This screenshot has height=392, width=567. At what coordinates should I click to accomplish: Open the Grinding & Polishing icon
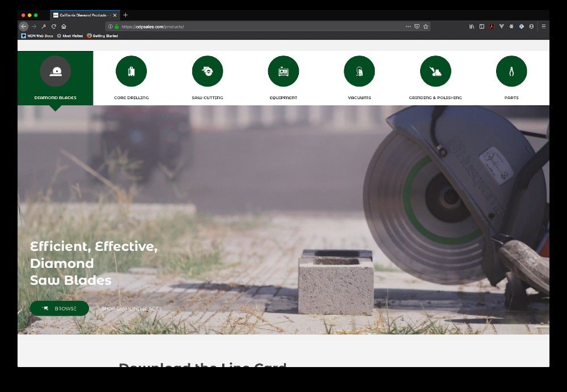435,71
